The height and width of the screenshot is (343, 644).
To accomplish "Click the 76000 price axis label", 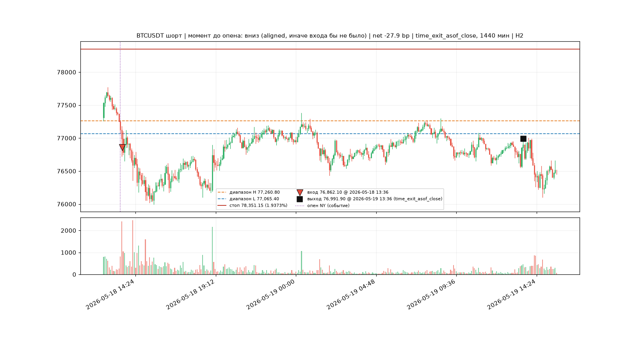I will coord(66,205).
